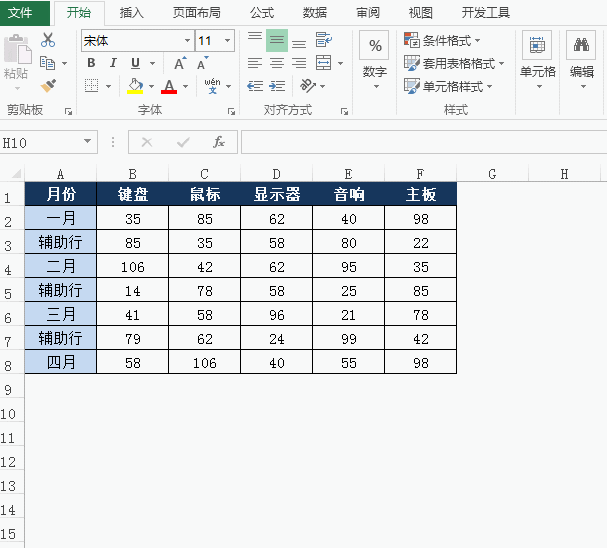Viewport: 607px width, 548px height.
Task: Expand the Name Box dropdown arrow
Action: 87,142
